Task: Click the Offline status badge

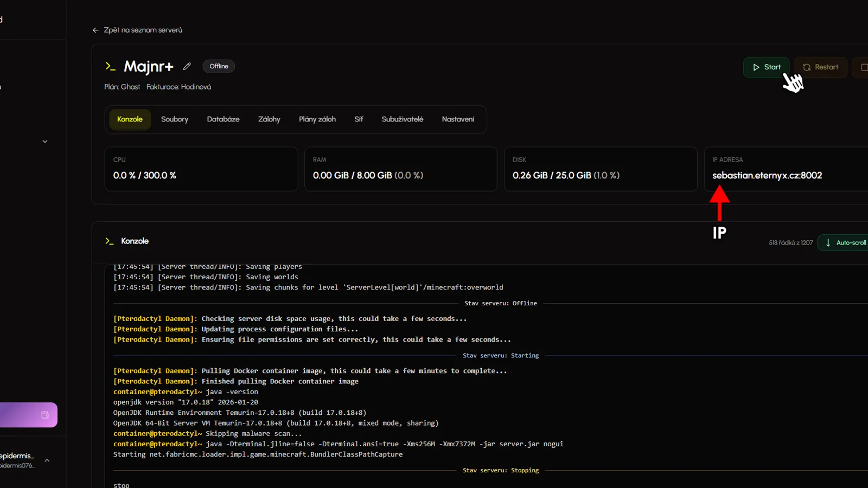Action: 219,66
